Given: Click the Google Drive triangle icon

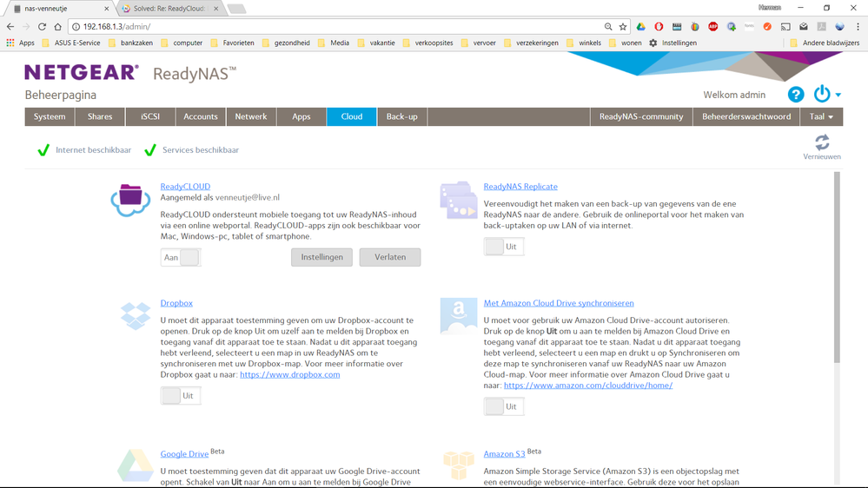Looking at the screenshot, I should (135, 465).
